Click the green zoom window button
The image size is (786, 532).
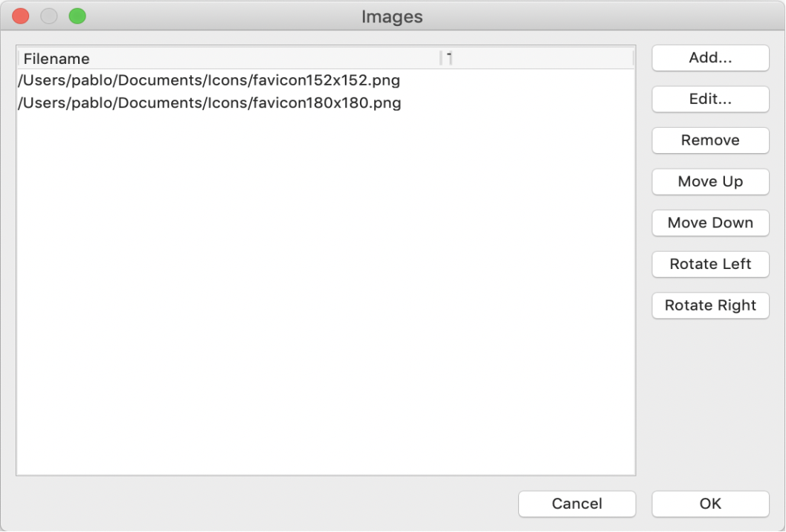[77, 16]
